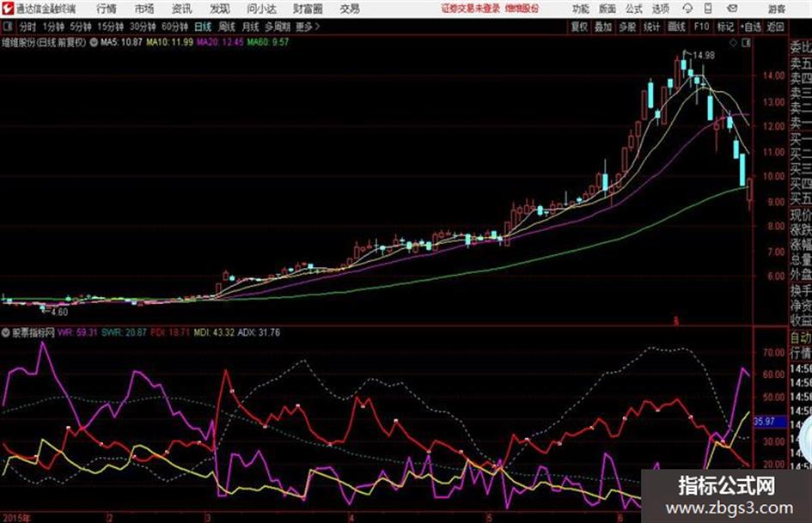Click the MA5: 10.87 label
The height and width of the screenshot is (523, 812).
click(121, 42)
